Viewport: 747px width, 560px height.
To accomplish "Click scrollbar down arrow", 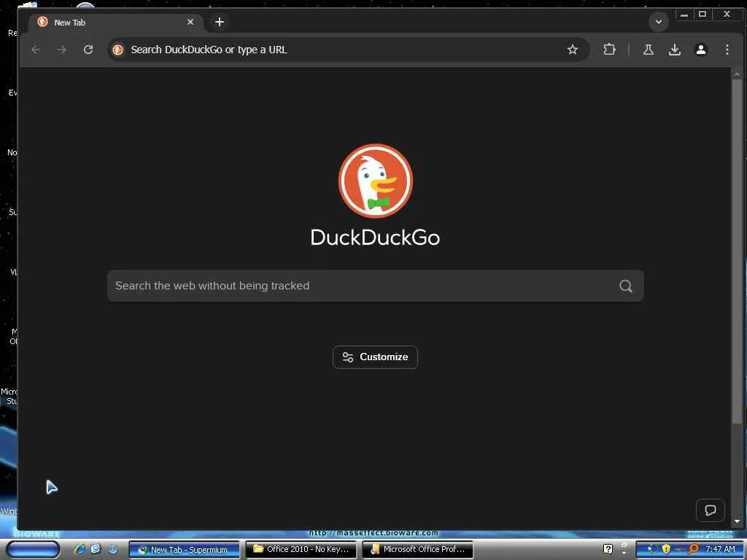I will [737, 522].
